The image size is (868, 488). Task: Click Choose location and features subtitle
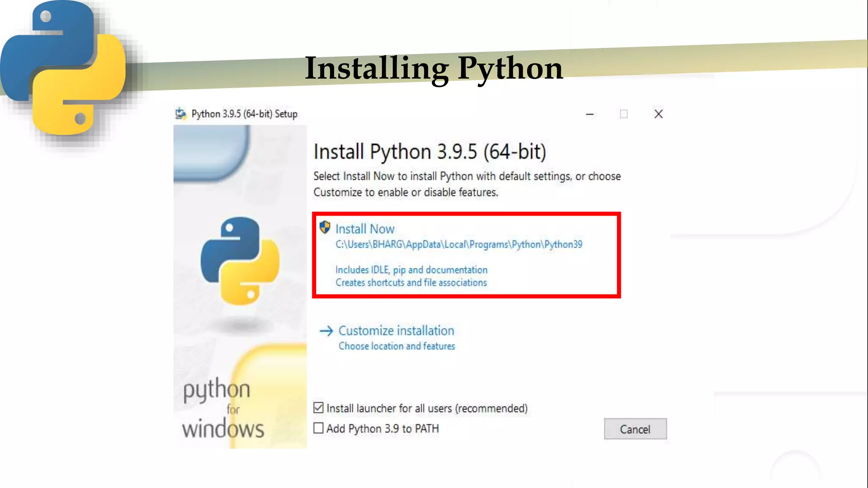point(397,347)
